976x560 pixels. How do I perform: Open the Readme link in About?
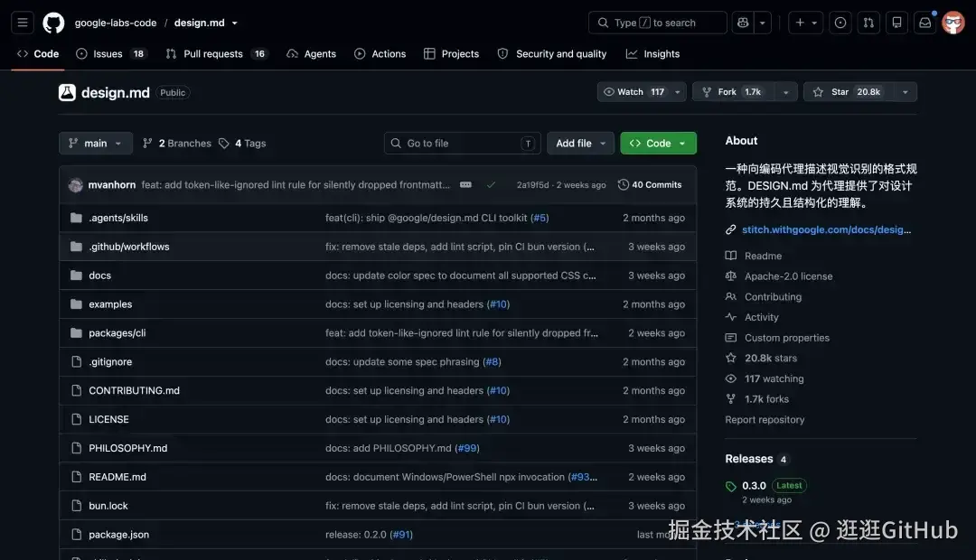point(763,256)
